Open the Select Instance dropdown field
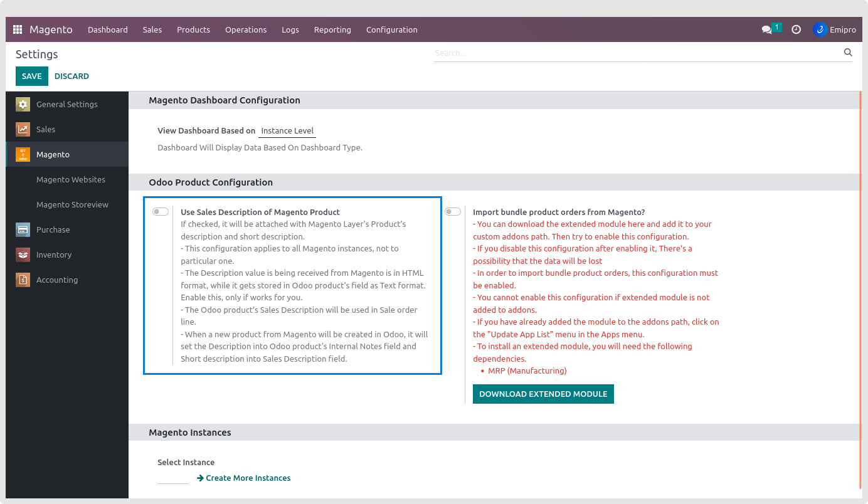 point(172,478)
